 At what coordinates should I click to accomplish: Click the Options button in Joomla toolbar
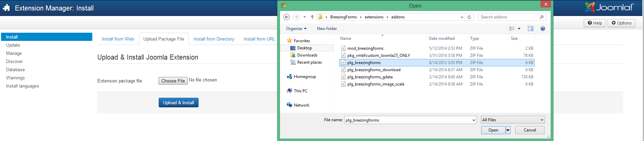pyautogui.click(x=622, y=23)
